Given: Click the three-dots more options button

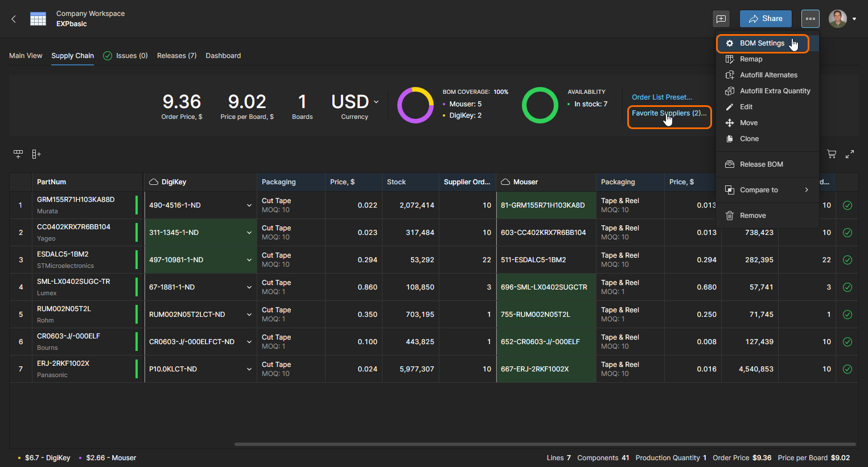Looking at the screenshot, I should (x=810, y=19).
